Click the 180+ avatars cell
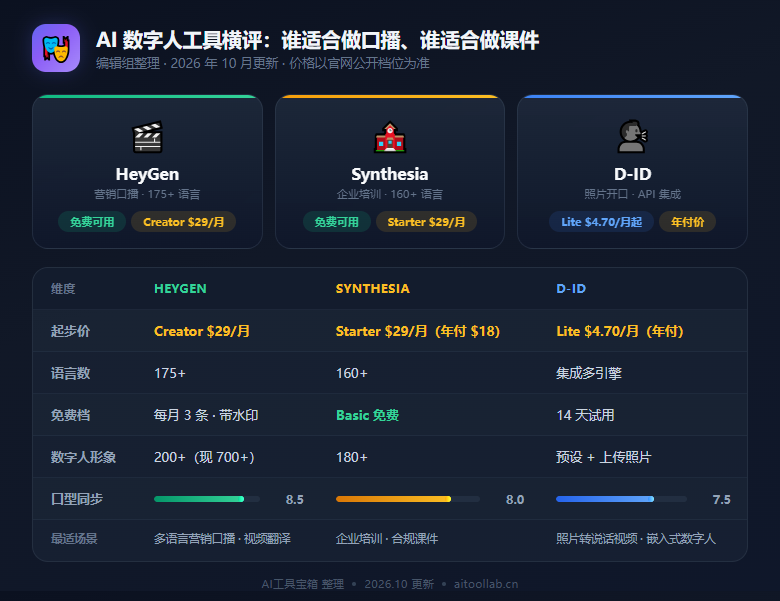The image size is (780, 601). [352, 457]
